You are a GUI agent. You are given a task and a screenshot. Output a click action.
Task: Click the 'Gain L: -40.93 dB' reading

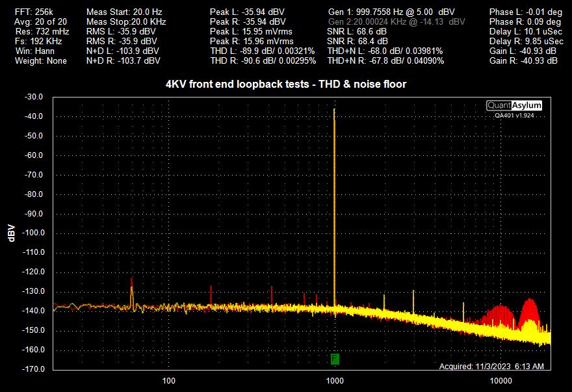[x=523, y=51]
